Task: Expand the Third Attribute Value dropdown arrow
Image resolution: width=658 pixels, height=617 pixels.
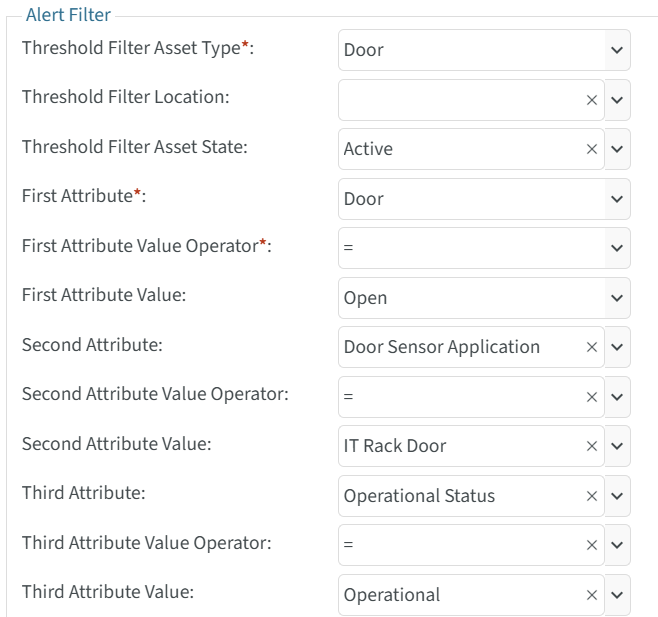Action: click(617, 595)
